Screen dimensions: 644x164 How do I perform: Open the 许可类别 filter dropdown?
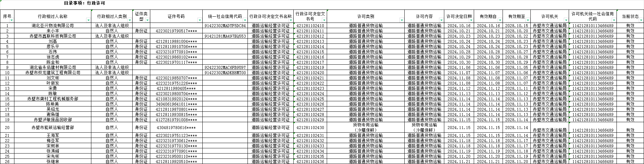(402, 20)
